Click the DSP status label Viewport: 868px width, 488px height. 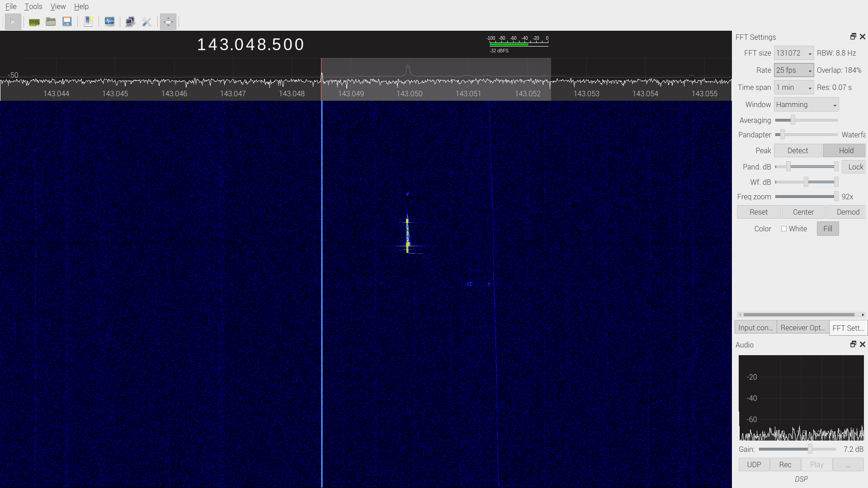tap(801, 479)
